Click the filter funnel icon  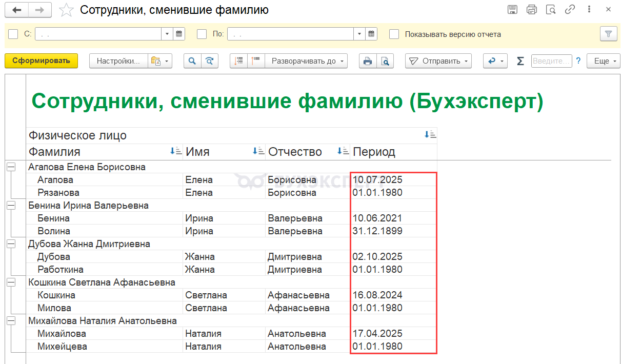coord(608,34)
